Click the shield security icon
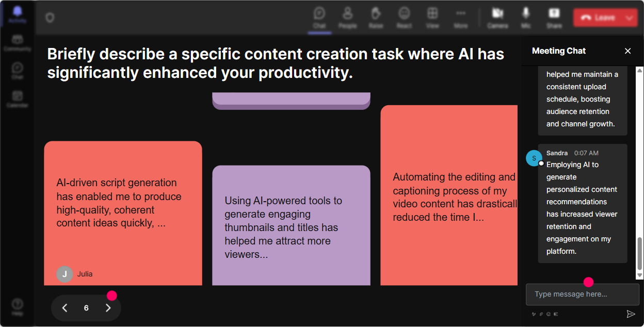Screen dimensions: 644x327 coord(50,18)
